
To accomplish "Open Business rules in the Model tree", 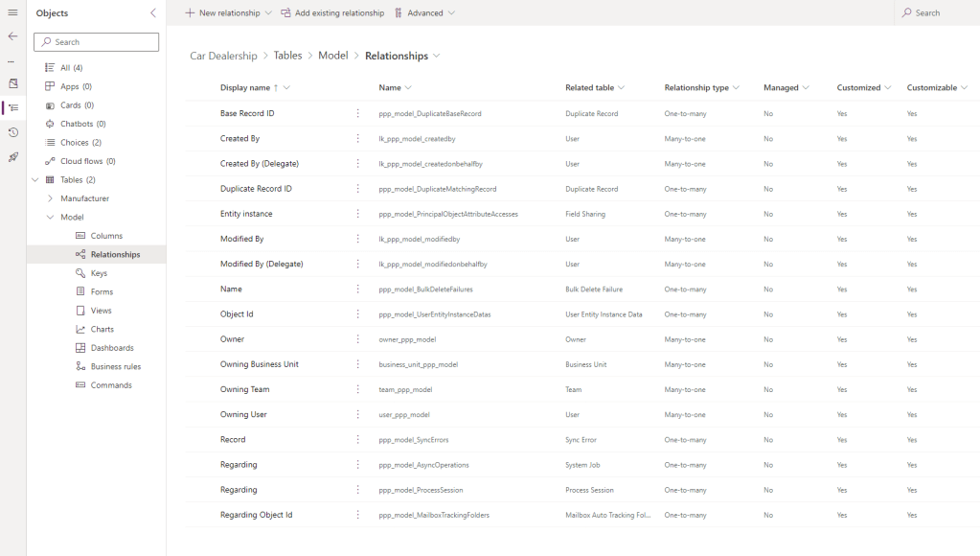I will click(x=115, y=366).
